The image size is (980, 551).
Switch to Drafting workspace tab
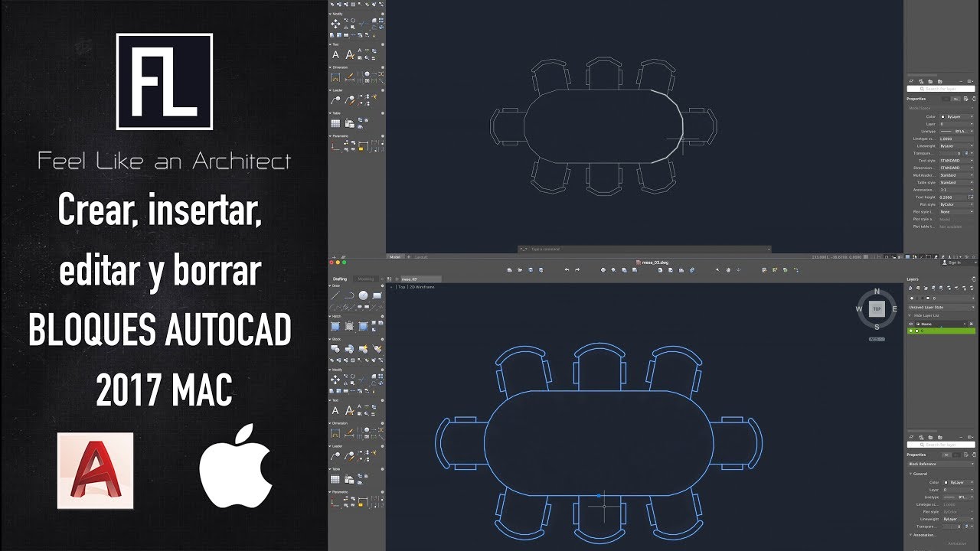point(340,279)
